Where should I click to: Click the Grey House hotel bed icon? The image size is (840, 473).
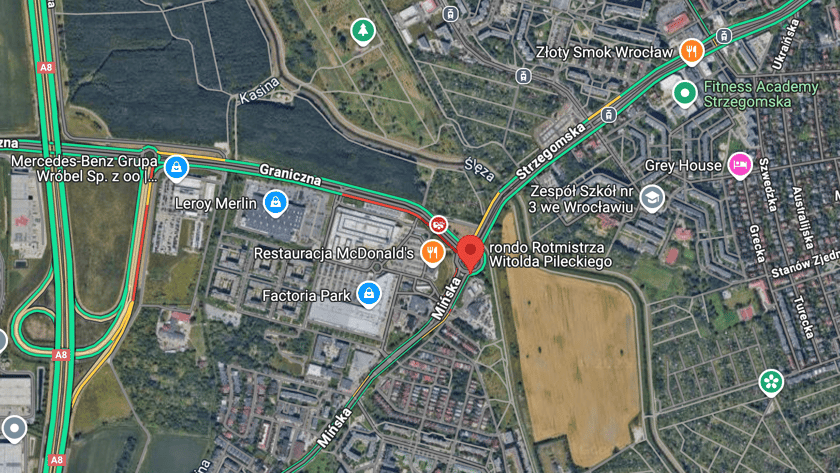click(x=740, y=166)
